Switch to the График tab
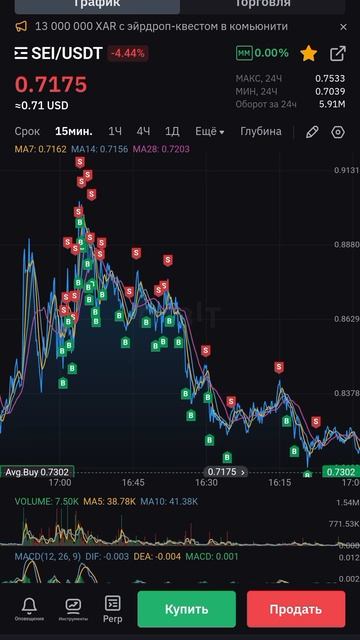360x640 pixels. pos(97,4)
